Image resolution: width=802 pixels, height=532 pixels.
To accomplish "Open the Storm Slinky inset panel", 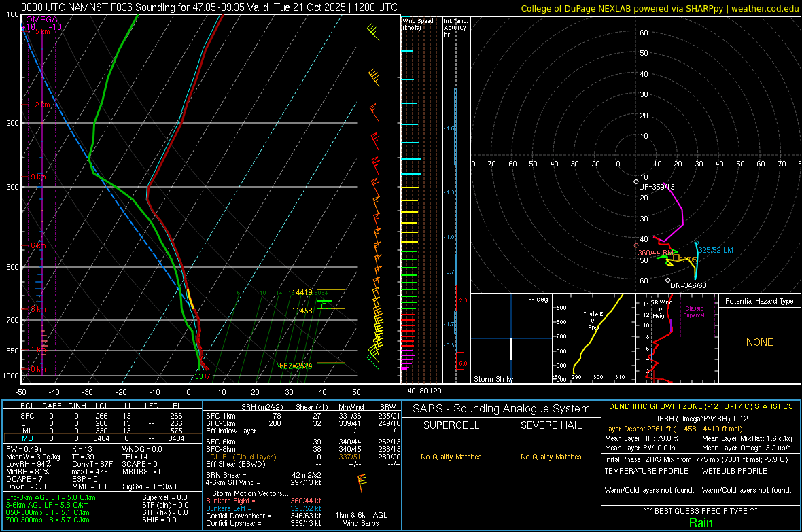I will (x=511, y=338).
